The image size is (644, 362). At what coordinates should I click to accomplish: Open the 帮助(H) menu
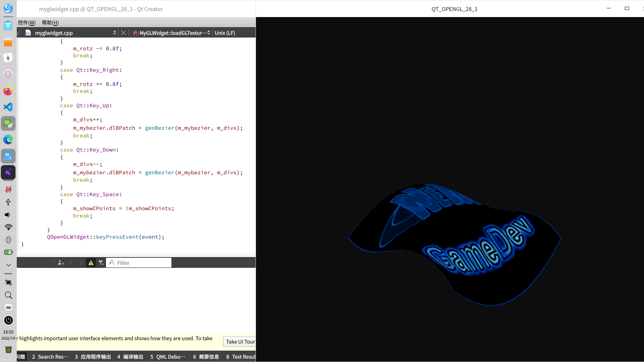click(50, 22)
